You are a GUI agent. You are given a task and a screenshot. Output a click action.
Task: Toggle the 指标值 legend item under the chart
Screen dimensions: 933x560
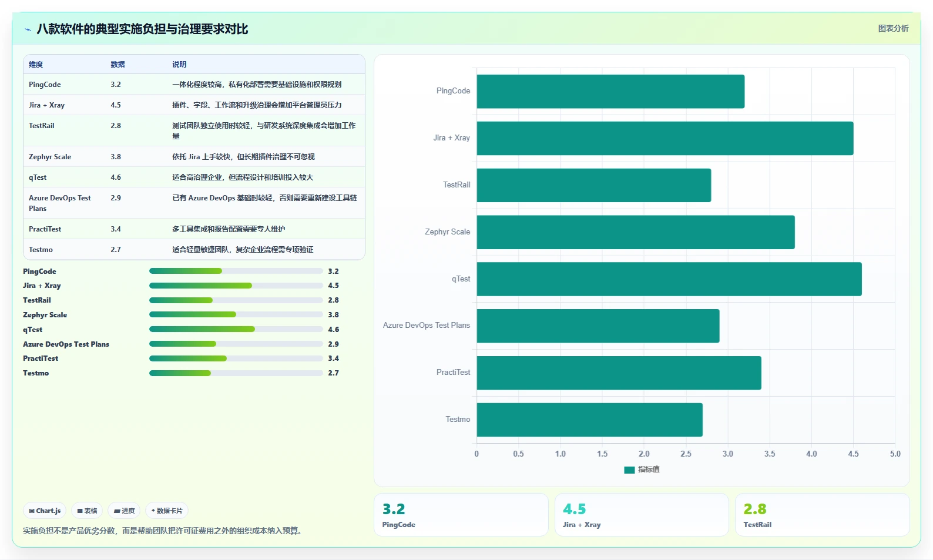tap(642, 470)
